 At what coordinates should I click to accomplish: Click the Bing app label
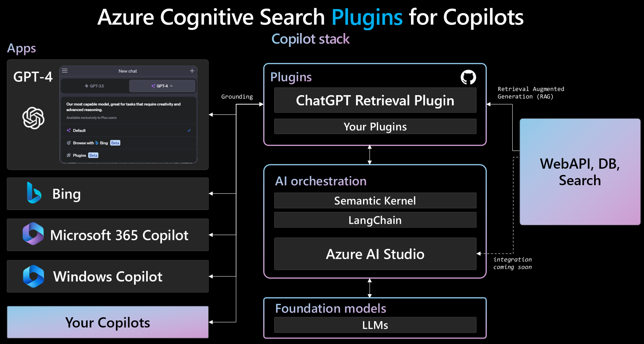[66, 194]
